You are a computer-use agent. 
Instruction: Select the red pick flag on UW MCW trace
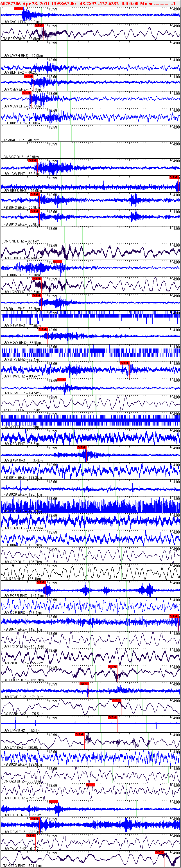coord(26,93)
